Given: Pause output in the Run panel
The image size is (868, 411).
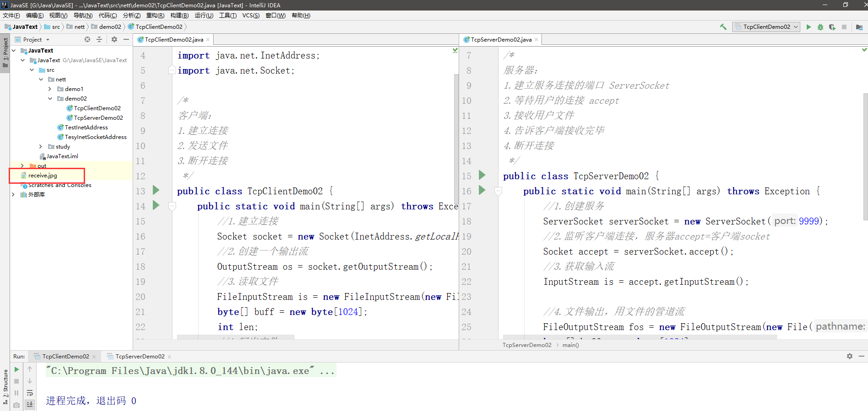Looking at the screenshot, I should [x=17, y=393].
